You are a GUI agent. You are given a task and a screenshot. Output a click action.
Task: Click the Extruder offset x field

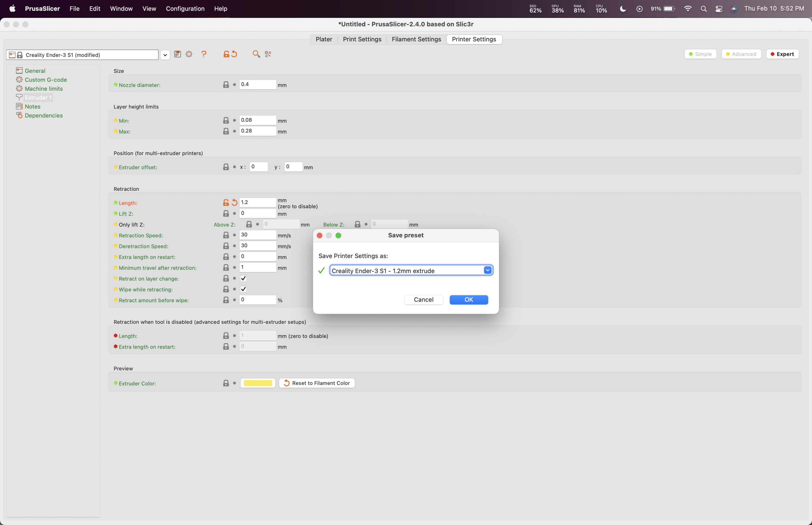[x=259, y=167]
